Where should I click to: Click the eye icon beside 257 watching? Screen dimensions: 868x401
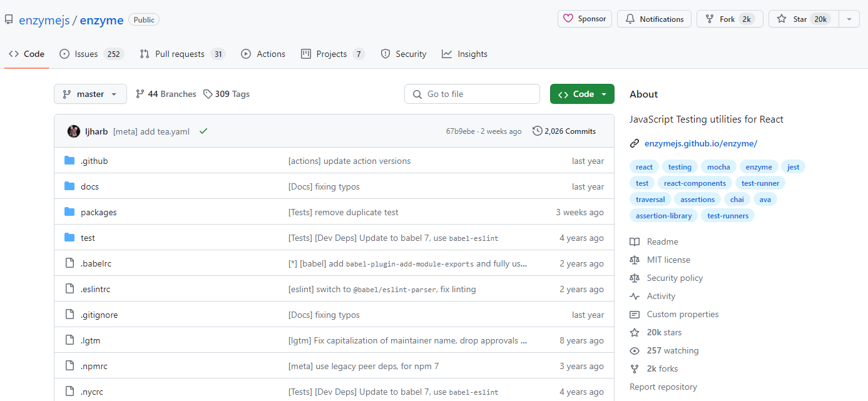point(635,350)
